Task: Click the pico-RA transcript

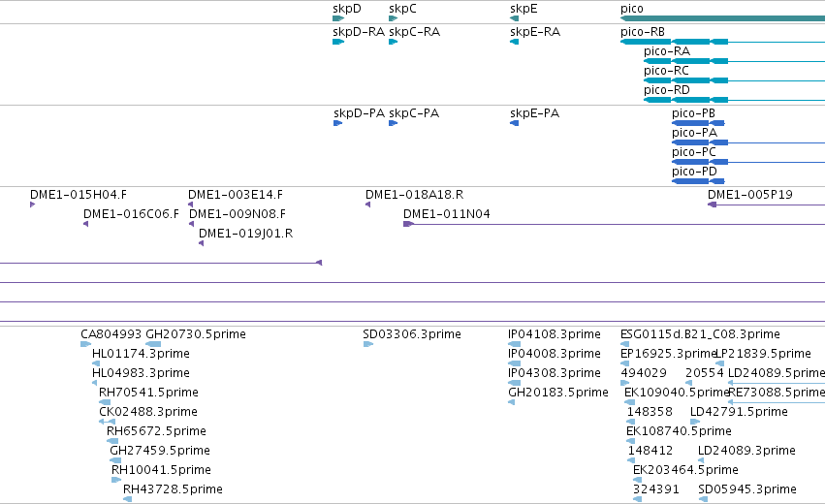Action: [734, 61]
